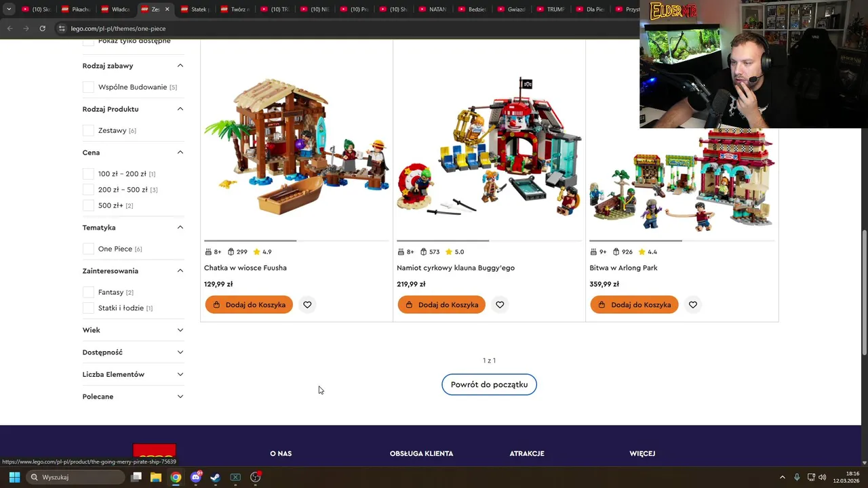Image resolution: width=868 pixels, height=488 pixels.
Task: Switch to the Statek LEGO tab
Action: coord(195,9)
